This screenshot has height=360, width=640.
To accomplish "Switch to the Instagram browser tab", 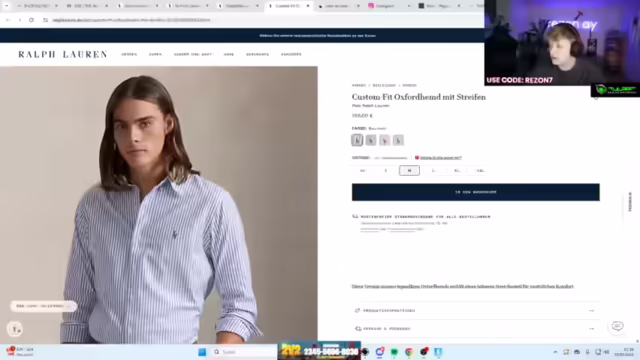I will point(388,6).
